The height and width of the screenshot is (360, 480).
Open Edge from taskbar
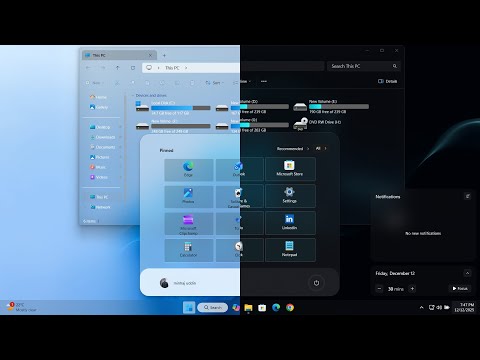pyautogui.click(x=276, y=307)
